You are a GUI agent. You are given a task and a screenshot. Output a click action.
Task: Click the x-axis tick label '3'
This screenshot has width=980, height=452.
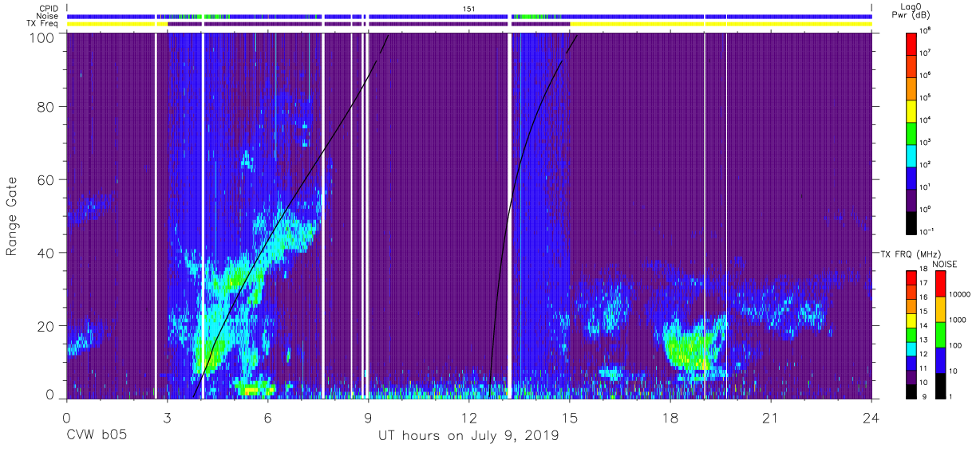click(x=167, y=417)
